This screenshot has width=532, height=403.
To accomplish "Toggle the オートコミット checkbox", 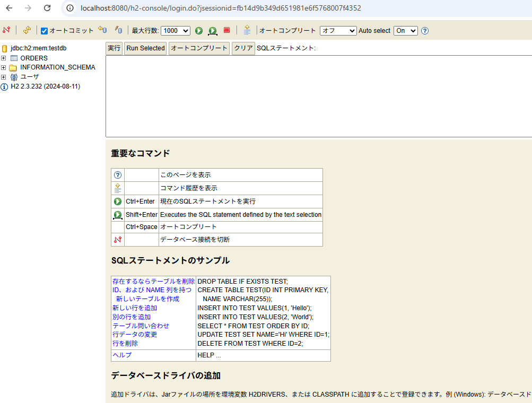I will pos(45,31).
